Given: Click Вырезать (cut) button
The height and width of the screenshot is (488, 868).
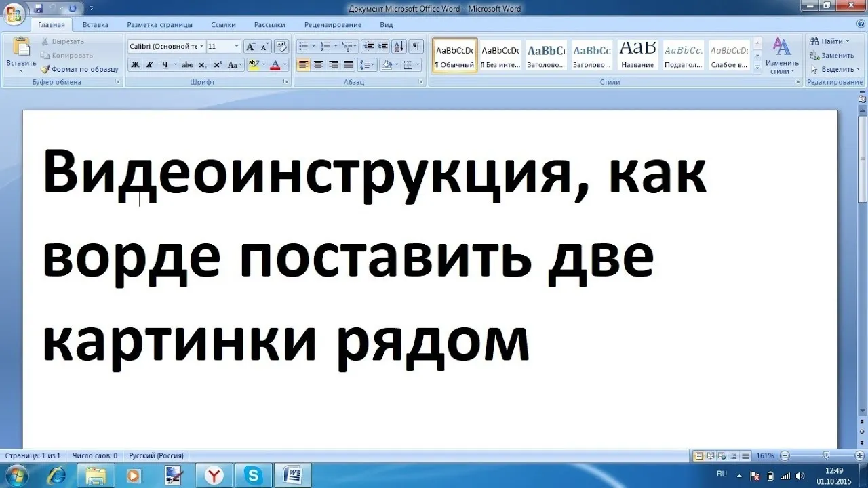Looking at the screenshot, I should (x=62, y=41).
